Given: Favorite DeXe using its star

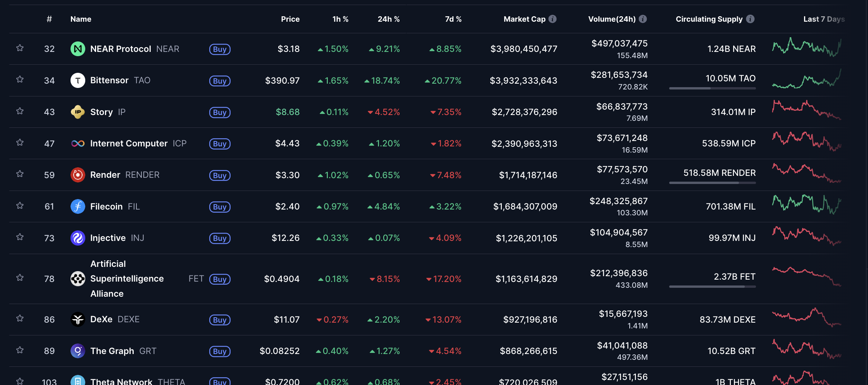Looking at the screenshot, I should click(20, 318).
